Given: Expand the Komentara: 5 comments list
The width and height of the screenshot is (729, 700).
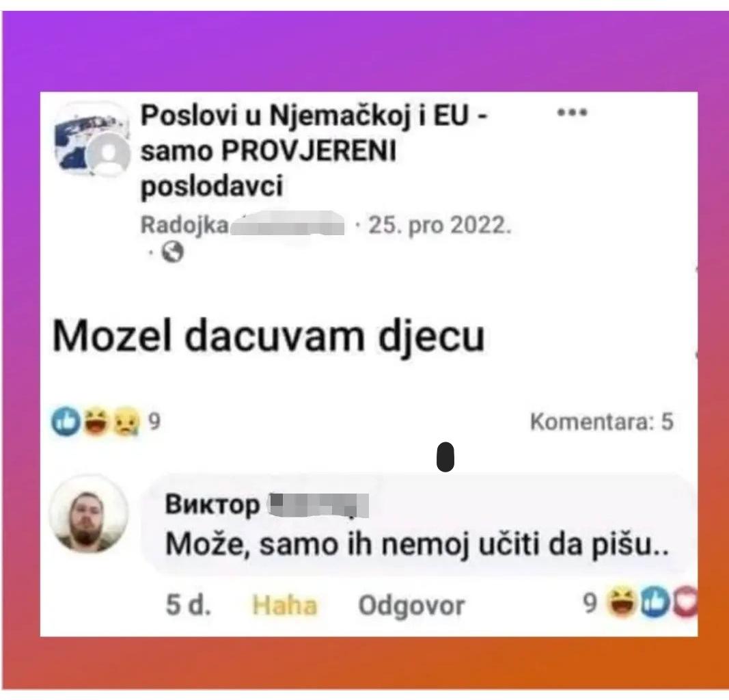Looking at the screenshot, I should pos(602,421).
